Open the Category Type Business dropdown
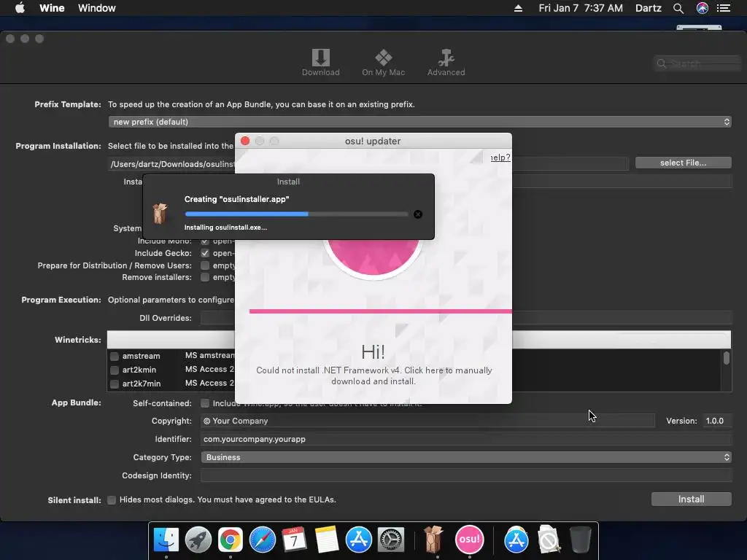The height and width of the screenshot is (560, 747). click(x=466, y=457)
